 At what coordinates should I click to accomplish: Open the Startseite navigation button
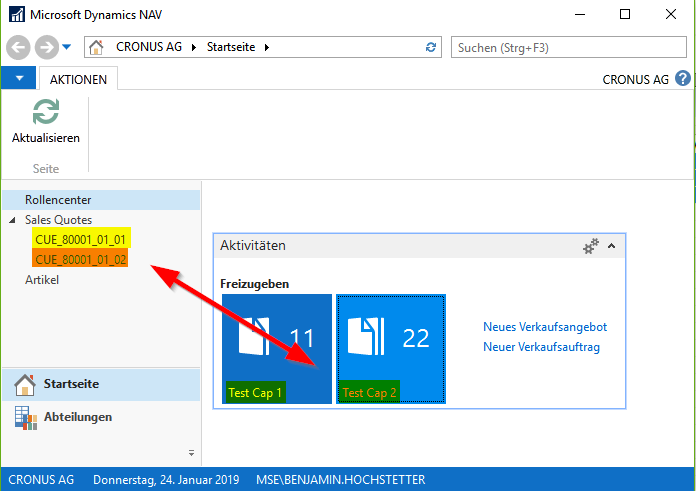101,384
